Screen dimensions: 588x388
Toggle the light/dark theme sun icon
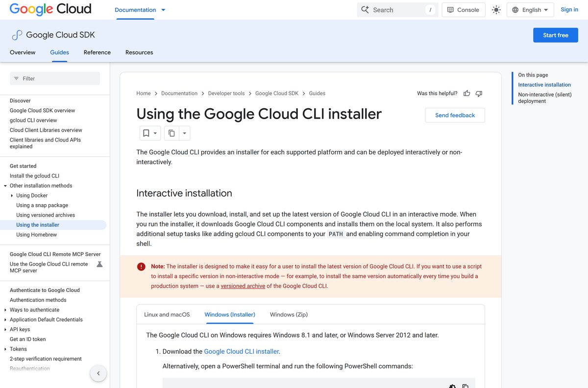(496, 10)
